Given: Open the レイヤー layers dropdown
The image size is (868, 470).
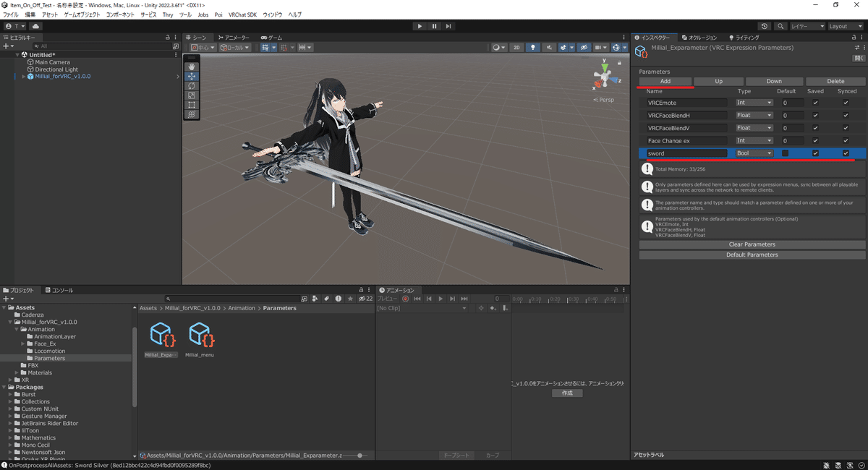Looking at the screenshot, I should [807, 26].
